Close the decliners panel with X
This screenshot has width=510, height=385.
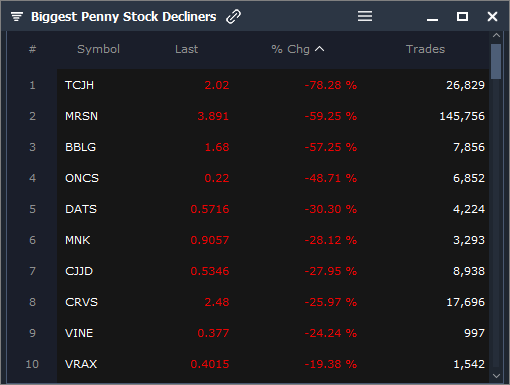[492, 16]
